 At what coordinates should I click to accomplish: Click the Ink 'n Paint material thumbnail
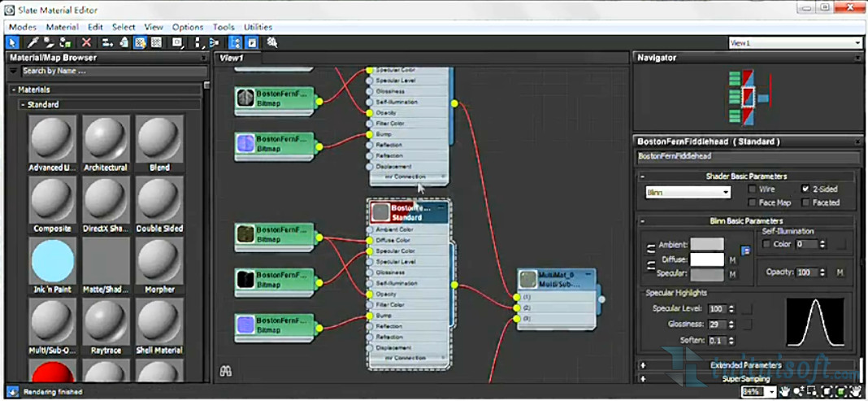pos(53,261)
